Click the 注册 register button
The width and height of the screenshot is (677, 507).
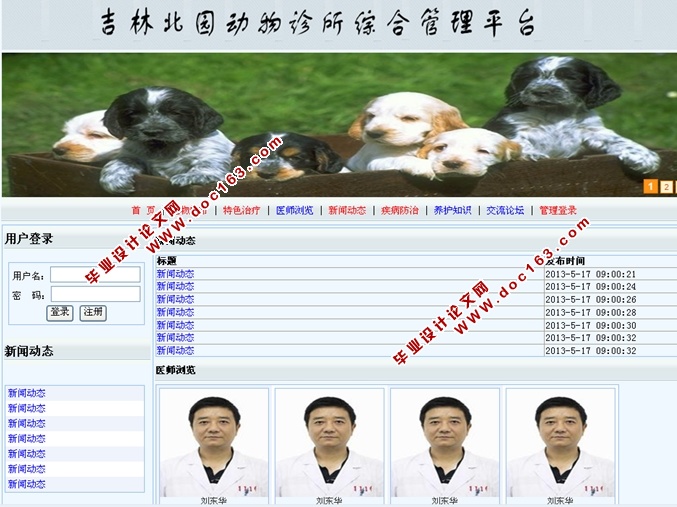coord(93,312)
